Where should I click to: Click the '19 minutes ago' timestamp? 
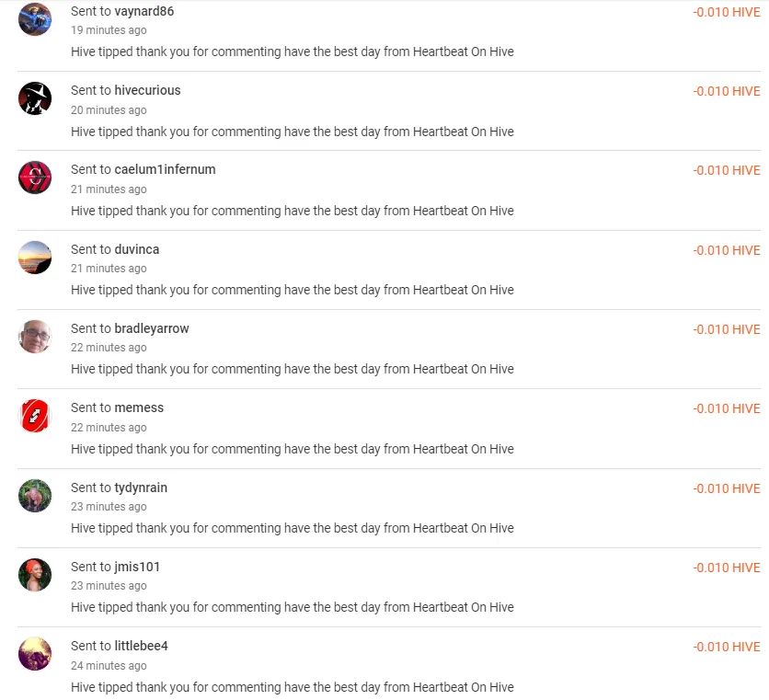[x=109, y=30]
